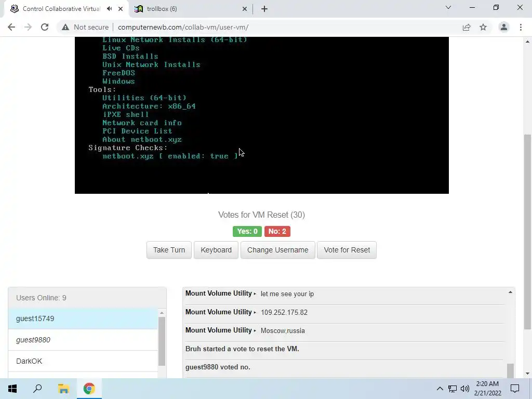Click Chrome icon in taskbar

tap(89, 389)
